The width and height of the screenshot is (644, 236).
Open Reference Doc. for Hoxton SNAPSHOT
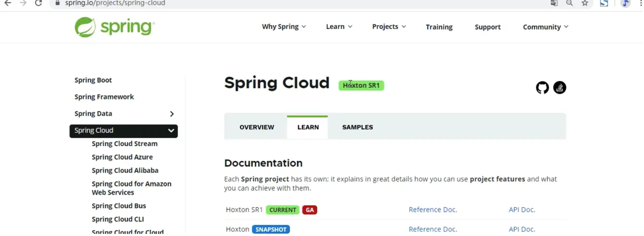pos(433,229)
